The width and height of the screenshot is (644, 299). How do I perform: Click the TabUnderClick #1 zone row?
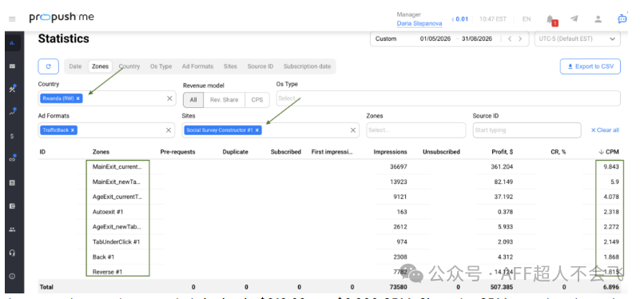tap(328, 242)
